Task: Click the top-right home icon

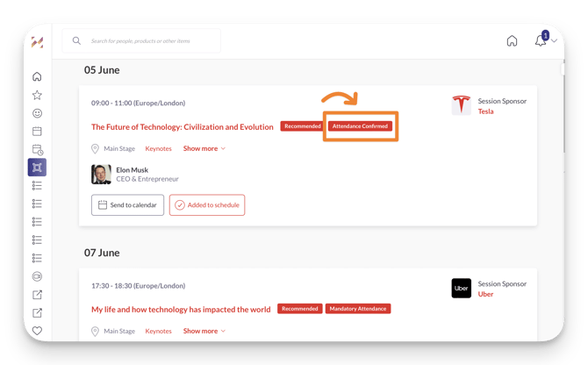Action: pos(512,40)
